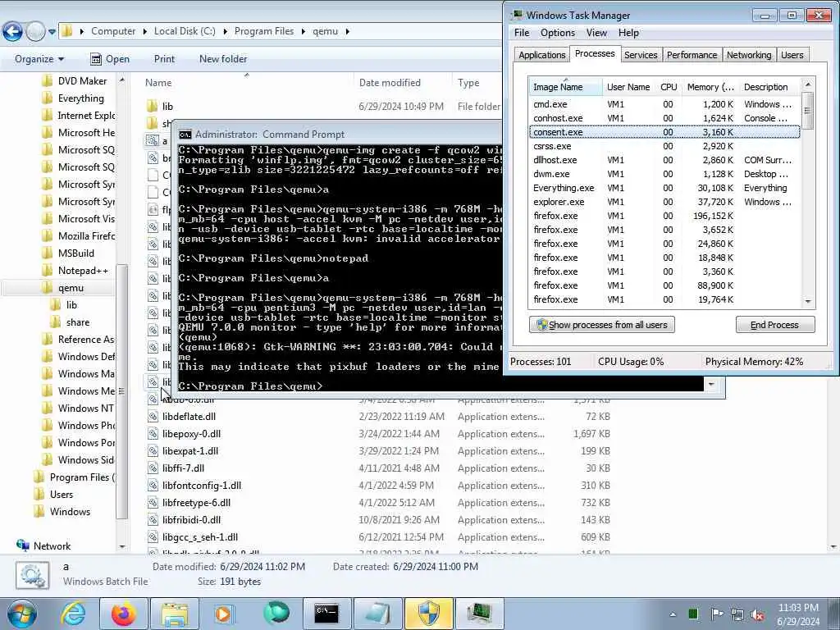This screenshot has width=840, height=630.
Task: Sort files by Date modified column
Action: tap(390, 83)
